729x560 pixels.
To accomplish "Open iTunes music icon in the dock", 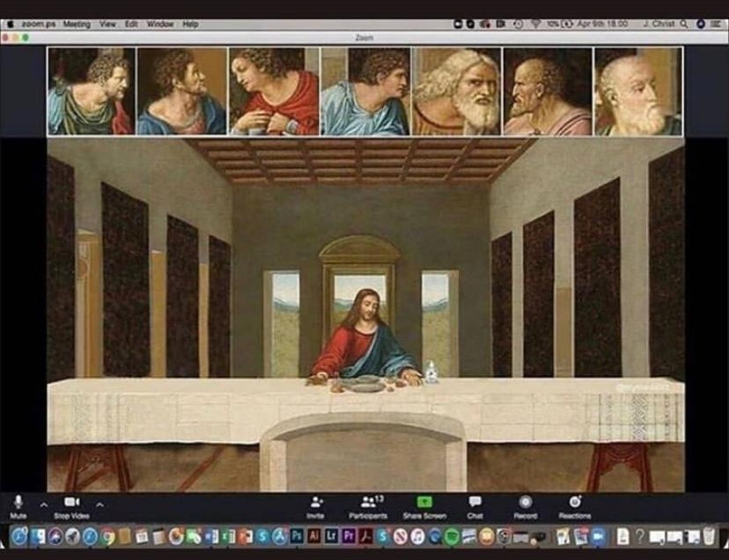I will click(x=417, y=537).
